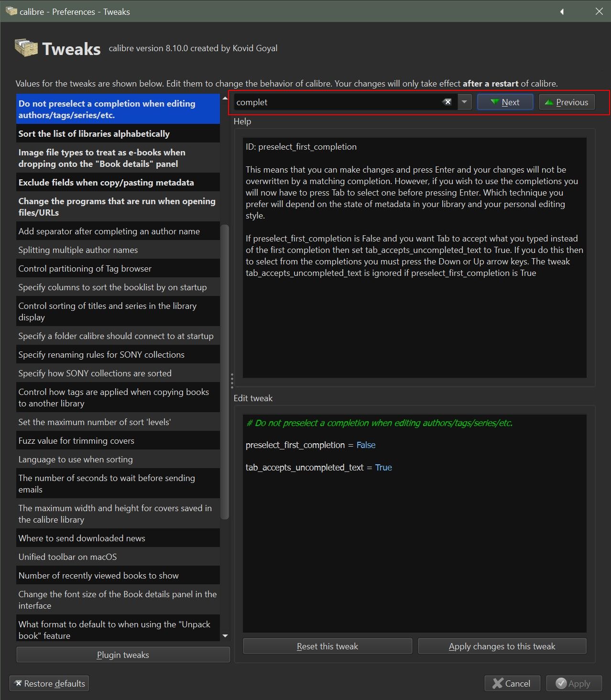
Task: Select 'Do not preselect a completion' tweak
Action: [x=118, y=109]
